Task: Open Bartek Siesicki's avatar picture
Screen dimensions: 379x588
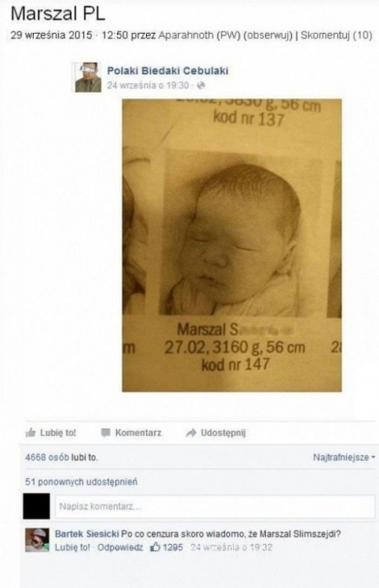Action: pos(37,540)
